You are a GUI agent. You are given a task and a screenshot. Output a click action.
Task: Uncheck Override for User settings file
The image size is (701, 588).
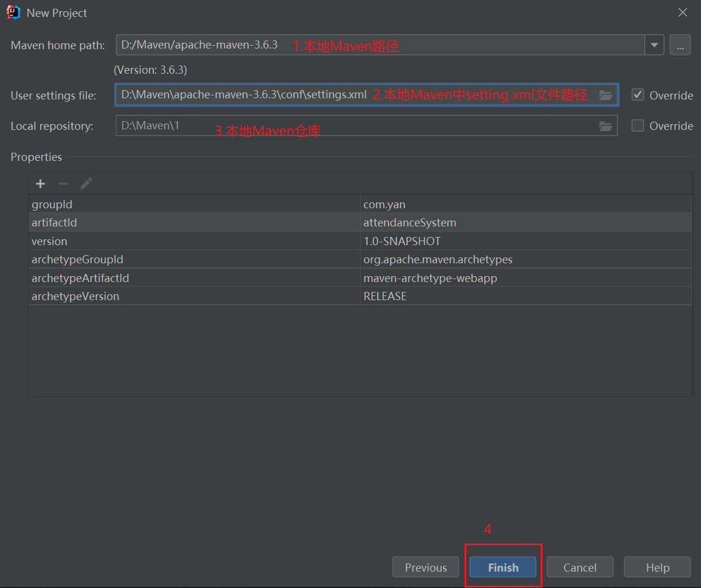[x=638, y=95]
